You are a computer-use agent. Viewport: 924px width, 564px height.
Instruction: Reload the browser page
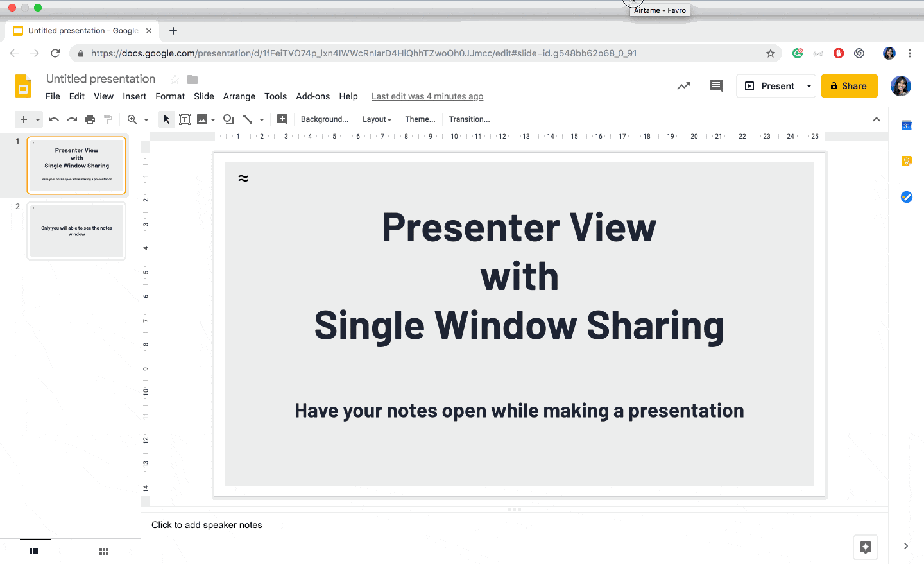(x=55, y=53)
